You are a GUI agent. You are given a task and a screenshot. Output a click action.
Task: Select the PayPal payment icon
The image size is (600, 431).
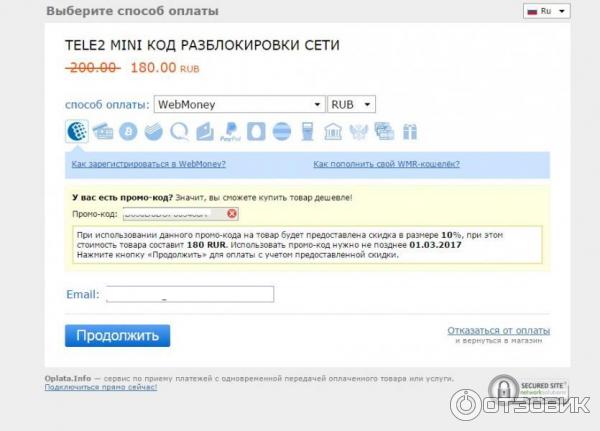pyautogui.click(x=230, y=132)
